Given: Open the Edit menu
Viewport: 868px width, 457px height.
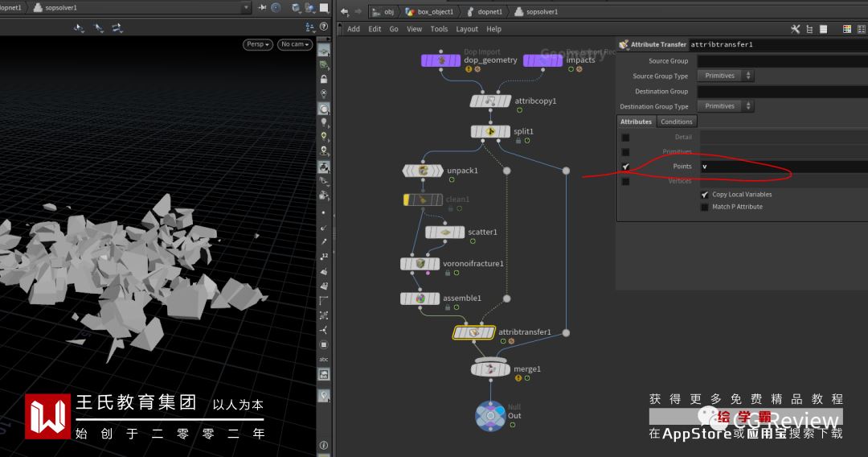Looking at the screenshot, I should pos(375,29).
